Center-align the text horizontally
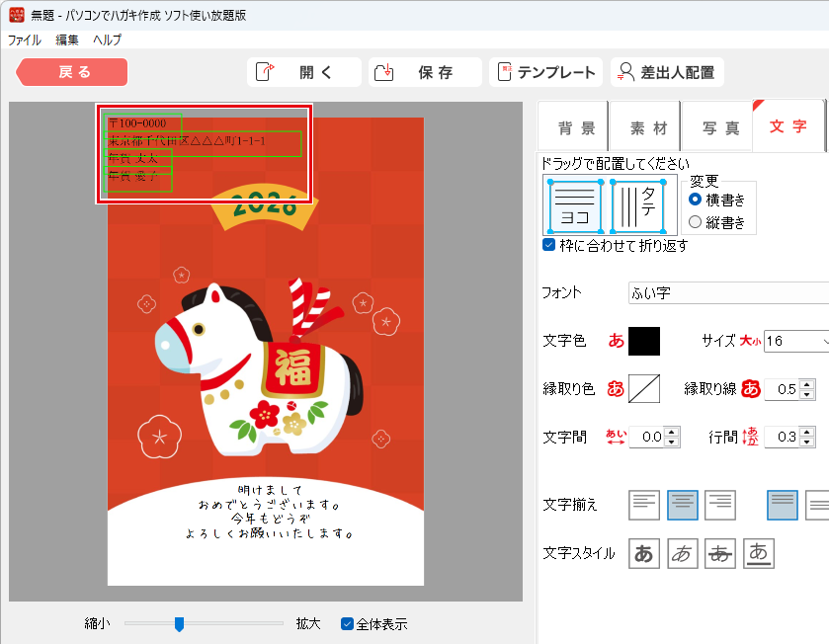The height and width of the screenshot is (644, 829). pos(683,505)
